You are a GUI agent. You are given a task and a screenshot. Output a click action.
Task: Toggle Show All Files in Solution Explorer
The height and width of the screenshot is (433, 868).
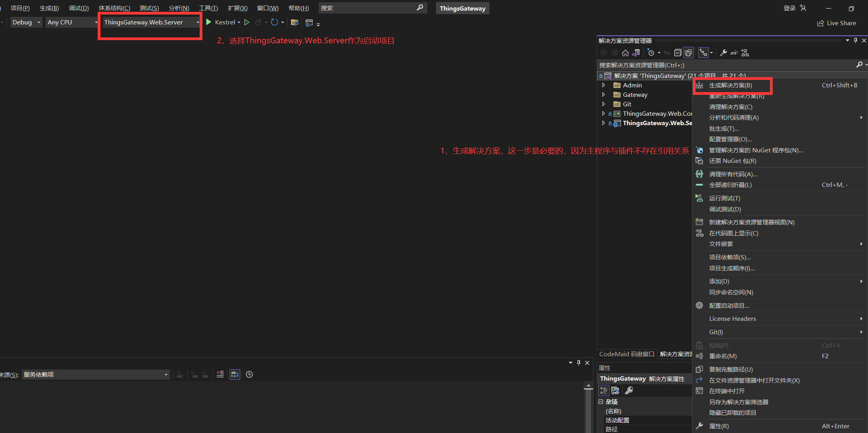(688, 53)
